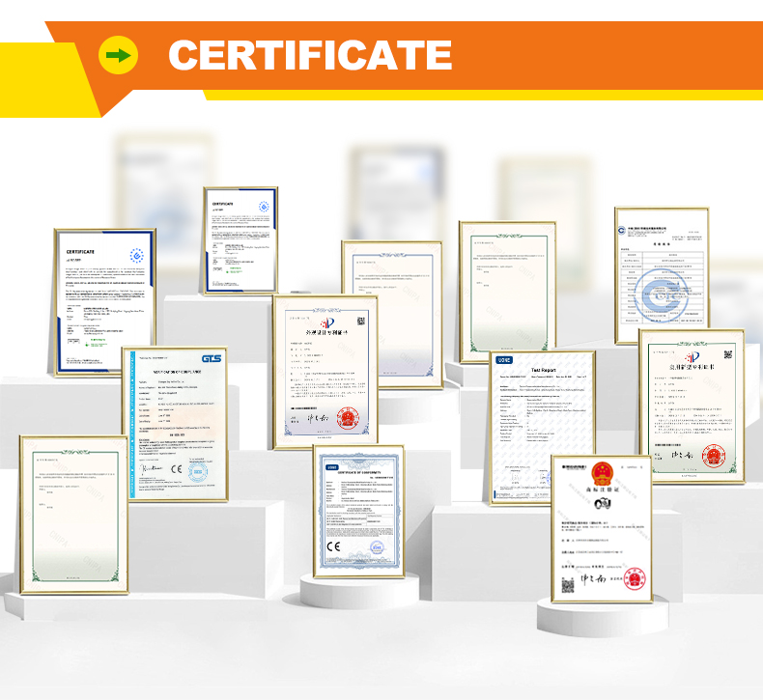Click the "Test Report" title text
Image resolution: width=763 pixels, height=700 pixels.
click(x=543, y=370)
